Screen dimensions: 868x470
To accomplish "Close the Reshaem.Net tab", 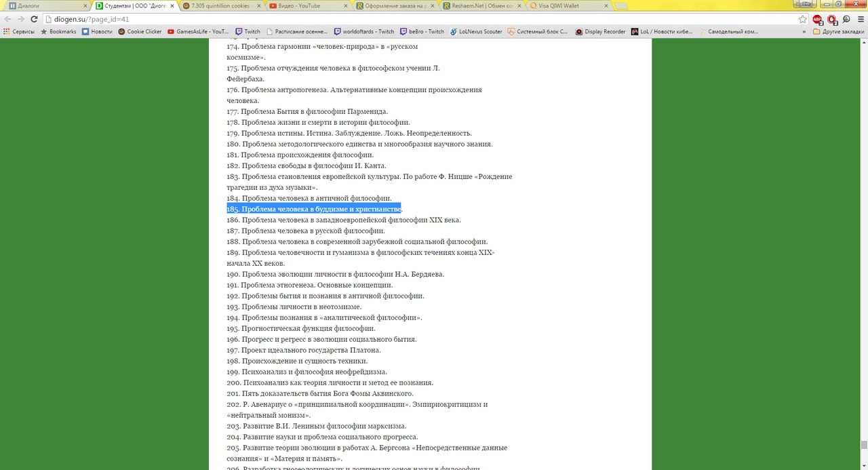I will click(x=519, y=5).
